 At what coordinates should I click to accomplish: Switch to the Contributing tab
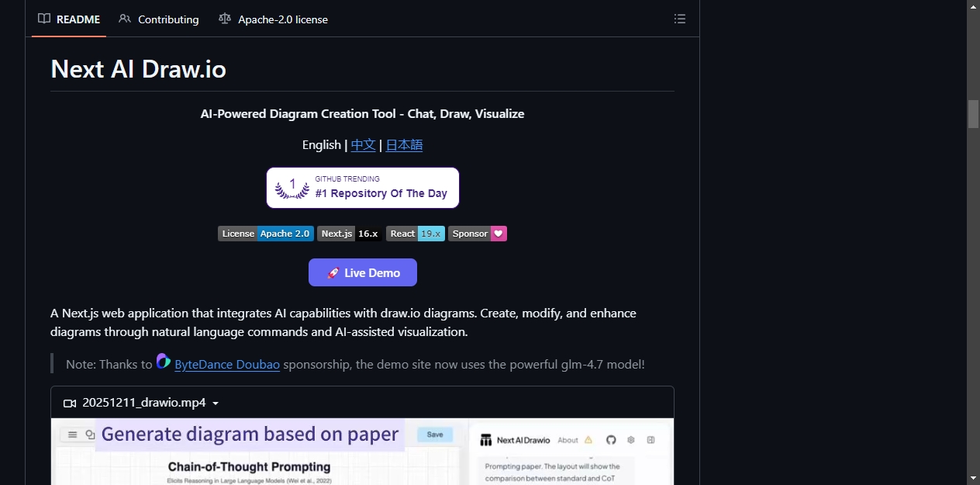coord(159,19)
